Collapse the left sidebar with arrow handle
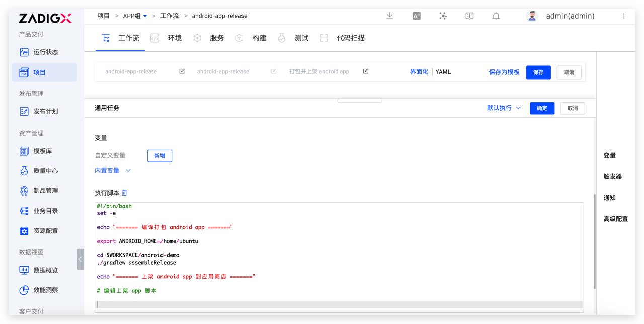The image size is (644, 324). coord(80,259)
